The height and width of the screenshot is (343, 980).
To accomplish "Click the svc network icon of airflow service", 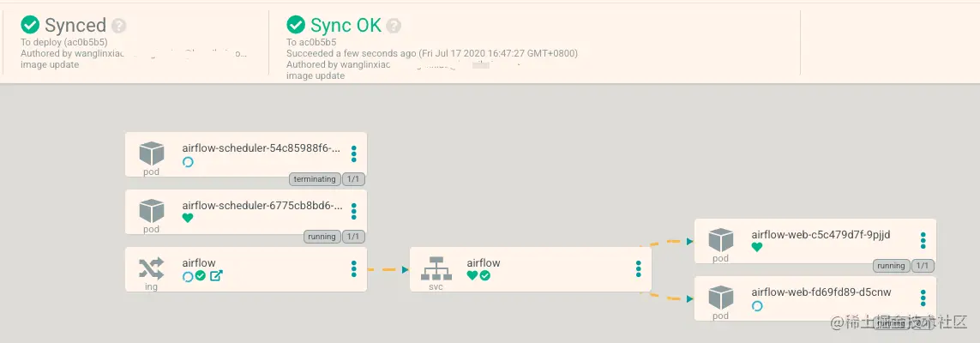I will click(x=436, y=268).
